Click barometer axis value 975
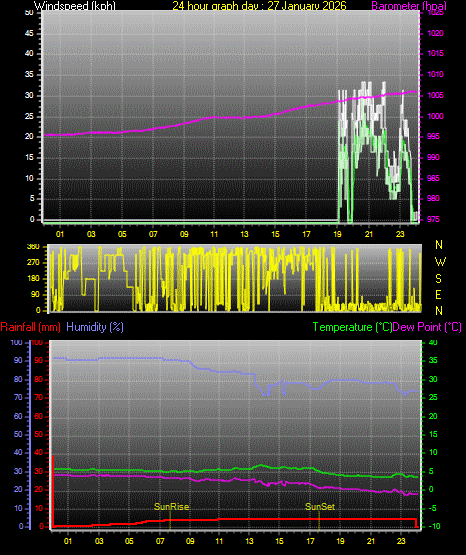 (433, 219)
